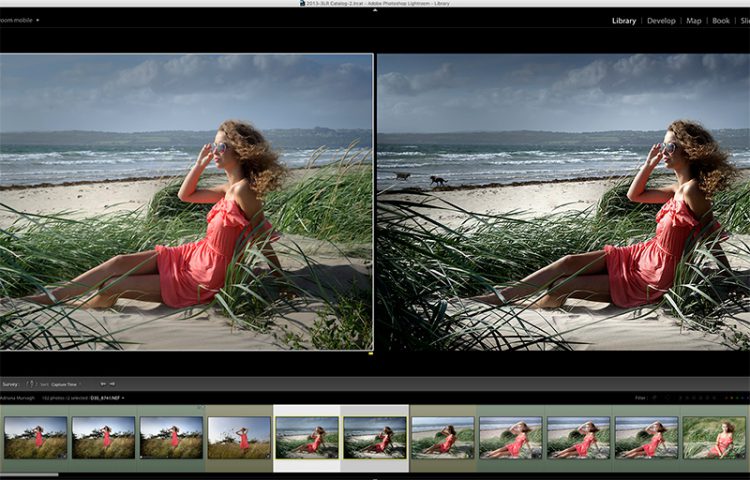
Task: Open the Book module
Action: pos(721,21)
